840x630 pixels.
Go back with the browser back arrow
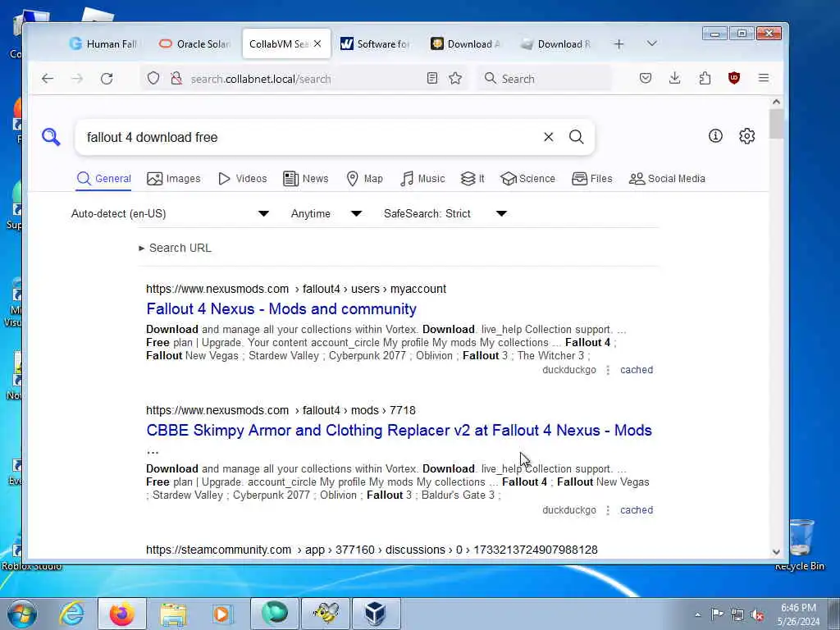(x=48, y=79)
